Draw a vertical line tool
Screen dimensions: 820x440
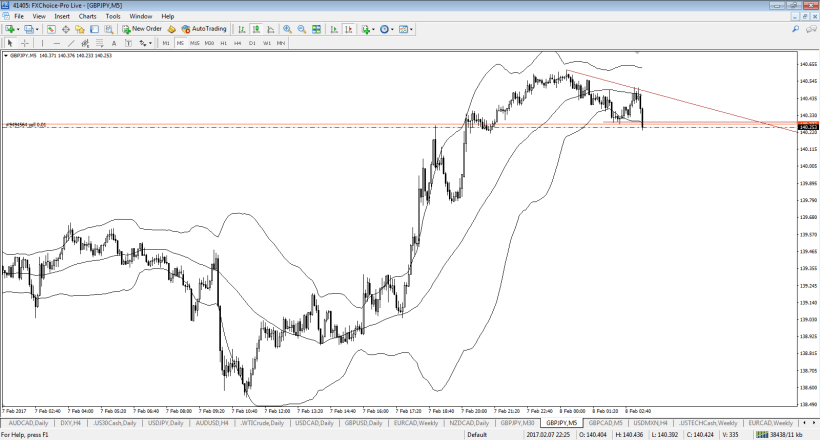coord(42,43)
